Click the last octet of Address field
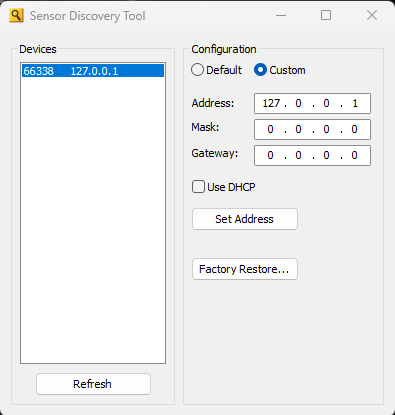 355,103
